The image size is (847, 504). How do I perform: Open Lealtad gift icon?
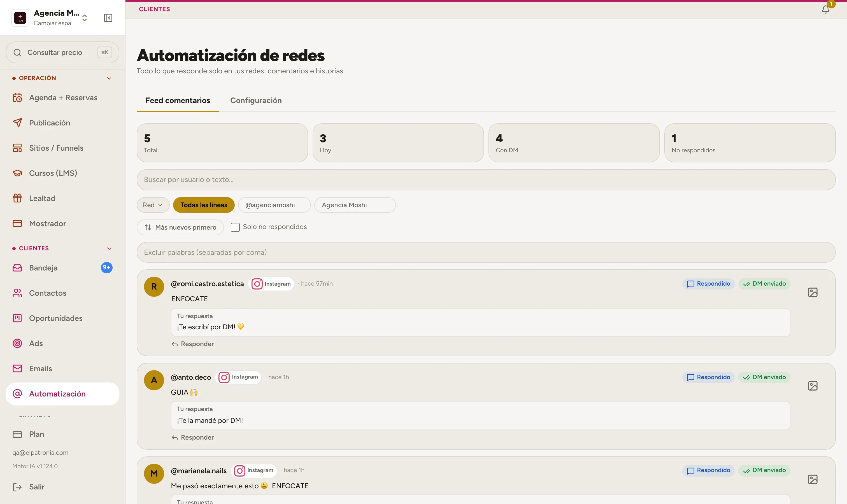17,198
